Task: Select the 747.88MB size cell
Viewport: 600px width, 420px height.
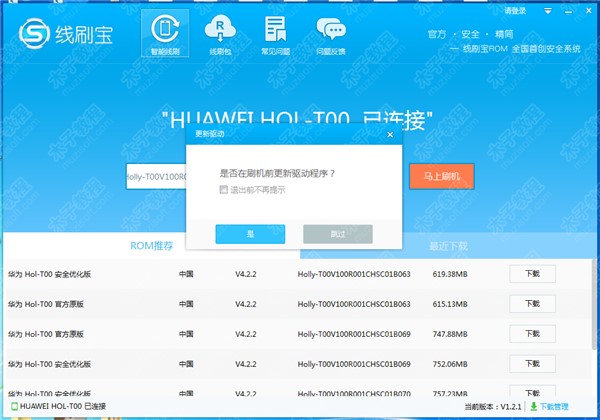Action: coord(450,334)
